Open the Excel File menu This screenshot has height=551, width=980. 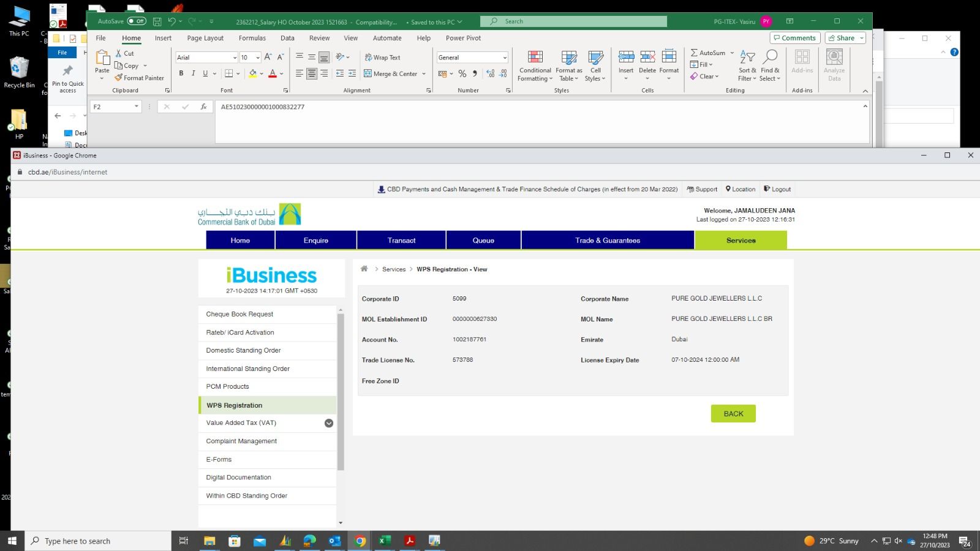(x=101, y=38)
